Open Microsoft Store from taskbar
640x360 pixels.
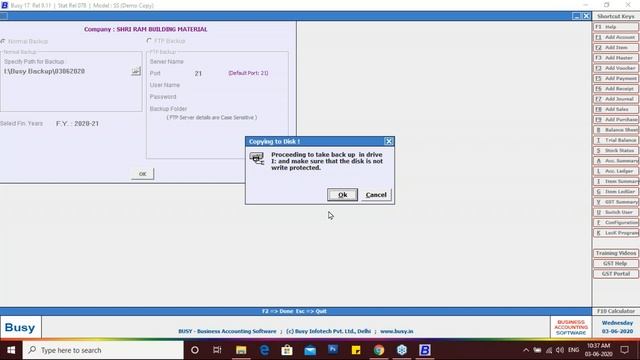click(287, 350)
